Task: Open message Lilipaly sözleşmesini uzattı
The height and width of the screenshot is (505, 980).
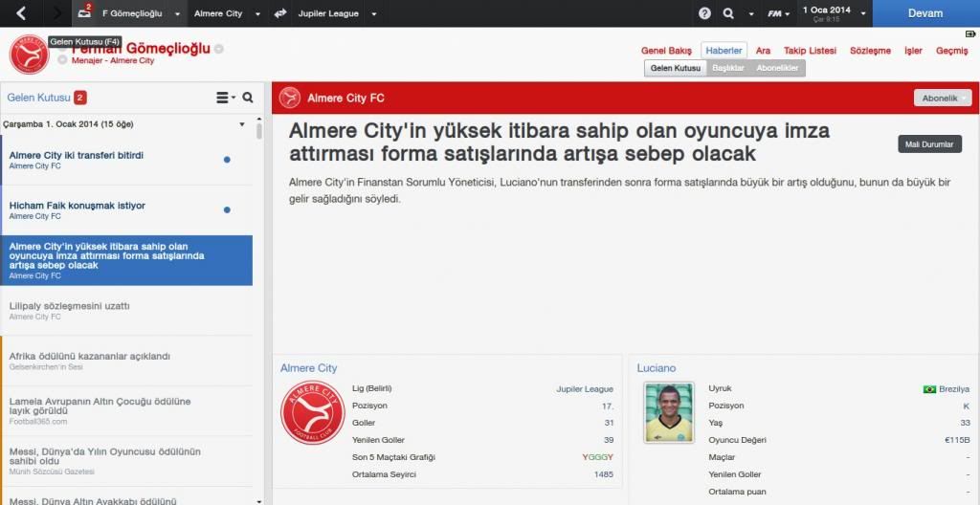Action: (x=126, y=311)
